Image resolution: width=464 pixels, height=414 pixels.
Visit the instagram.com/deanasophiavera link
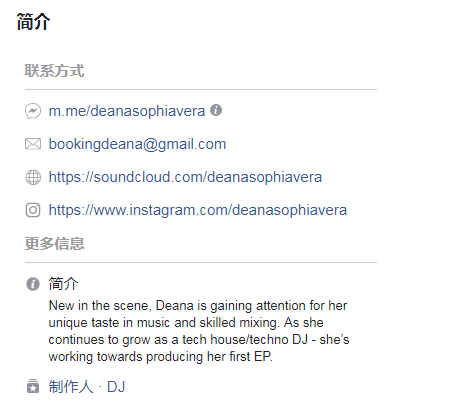click(x=198, y=210)
